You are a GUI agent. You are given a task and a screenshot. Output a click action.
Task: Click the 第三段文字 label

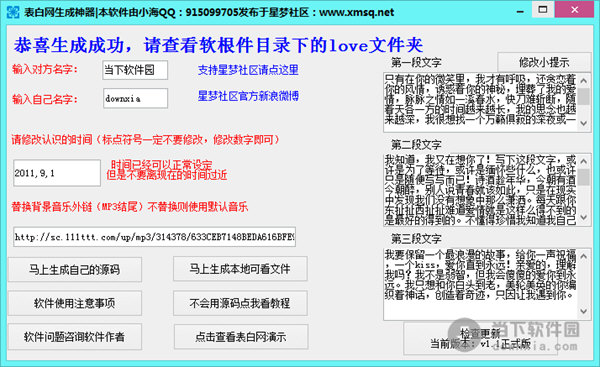click(416, 239)
